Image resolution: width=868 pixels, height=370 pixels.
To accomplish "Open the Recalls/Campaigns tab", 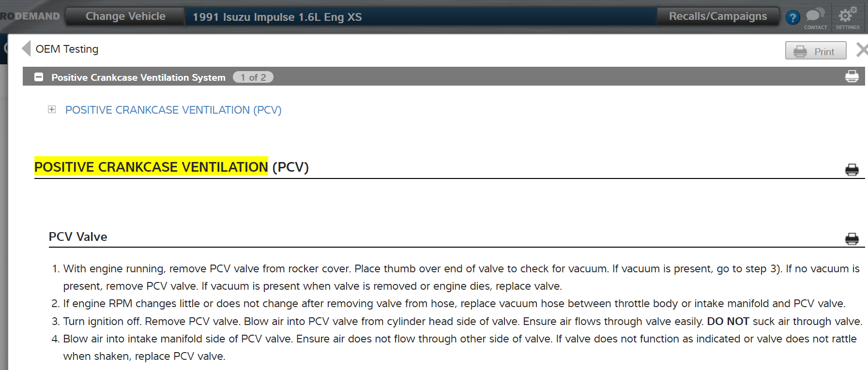I will click(717, 16).
